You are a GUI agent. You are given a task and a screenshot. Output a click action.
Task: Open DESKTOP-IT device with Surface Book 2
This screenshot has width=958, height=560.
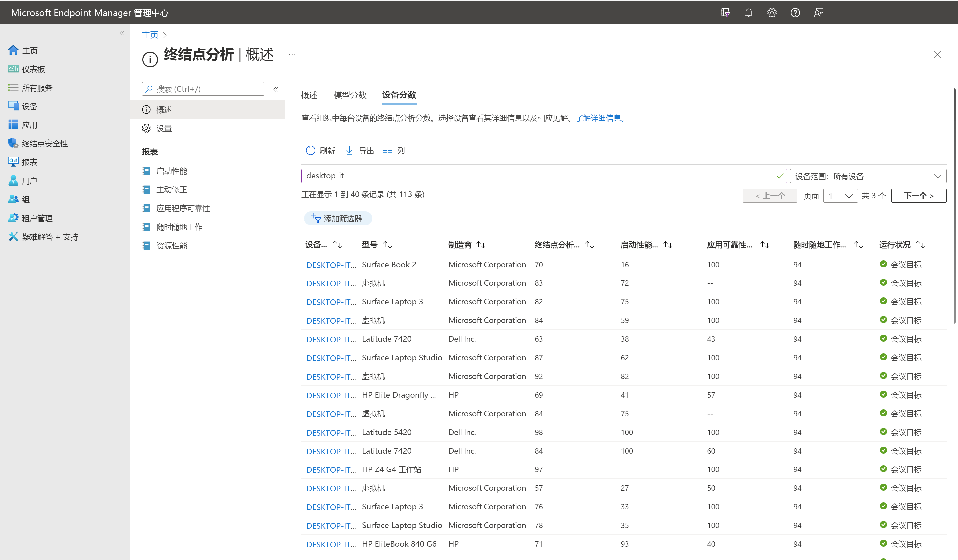coord(331,265)
